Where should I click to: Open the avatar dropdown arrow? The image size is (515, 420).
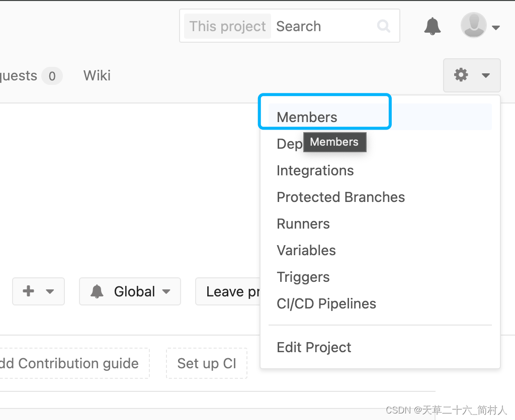click(496, 28)
